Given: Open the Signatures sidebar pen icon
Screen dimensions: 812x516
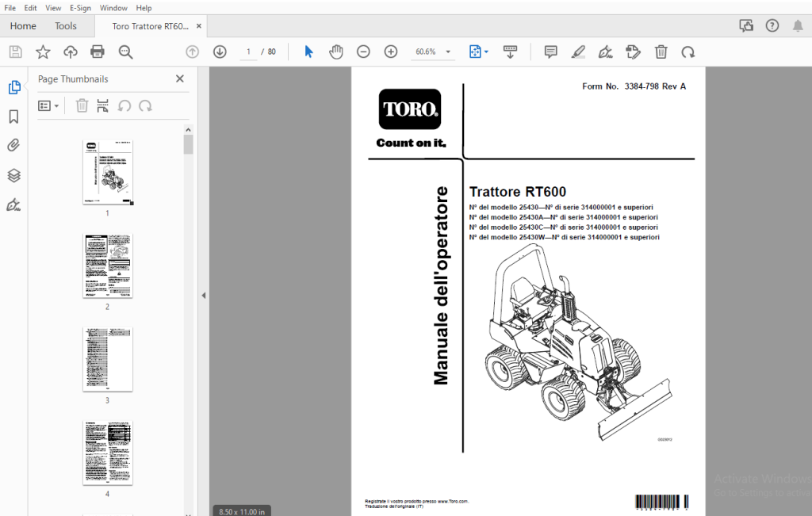Looking at the screenshot, I should [14, 205].
